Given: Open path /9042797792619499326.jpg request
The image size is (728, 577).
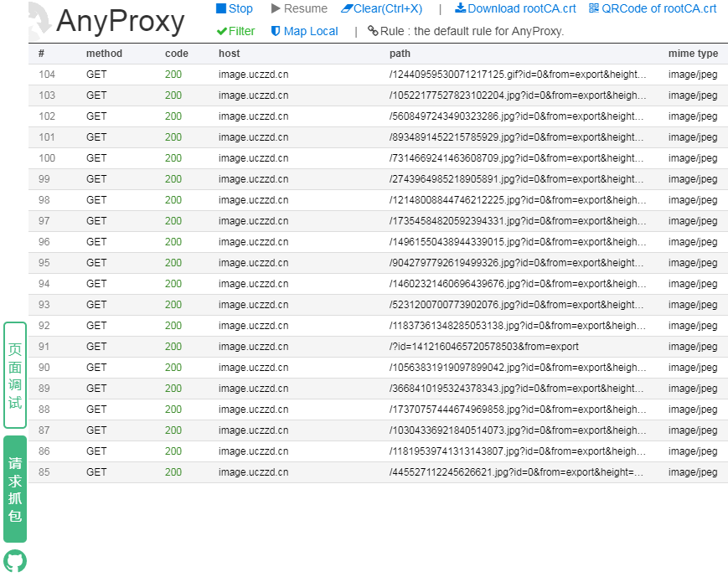Looking at the screenshot, I should click(516, 263).
